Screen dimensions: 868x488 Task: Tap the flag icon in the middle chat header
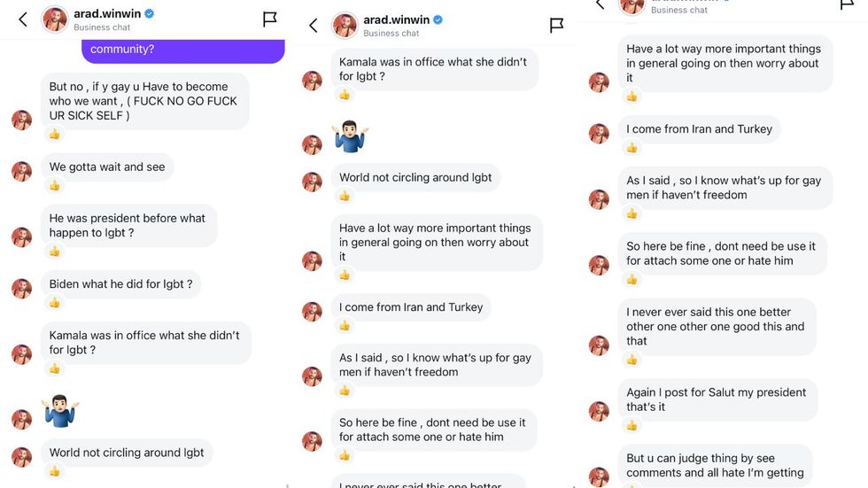click(x=556, y=26)
